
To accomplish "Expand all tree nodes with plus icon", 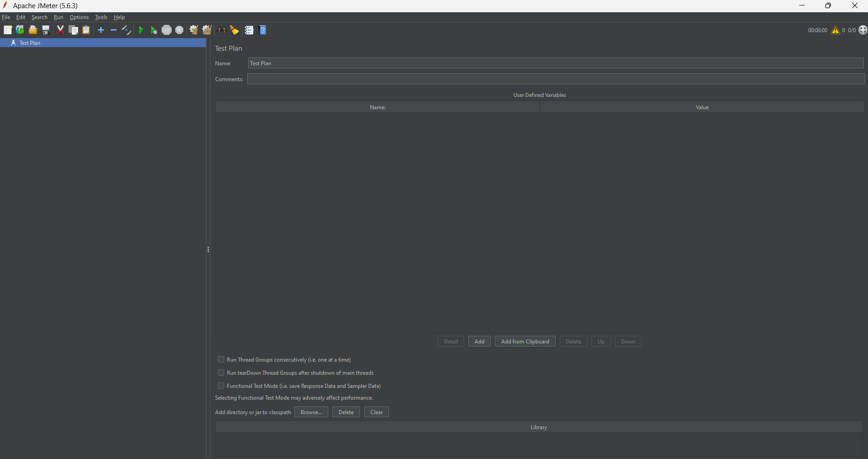I will coord(101,30).
